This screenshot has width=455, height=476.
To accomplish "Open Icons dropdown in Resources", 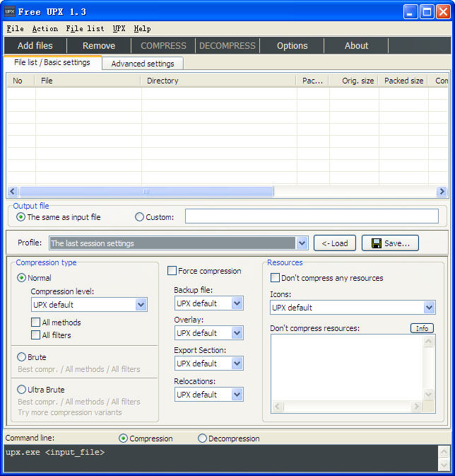I will 429,308.
